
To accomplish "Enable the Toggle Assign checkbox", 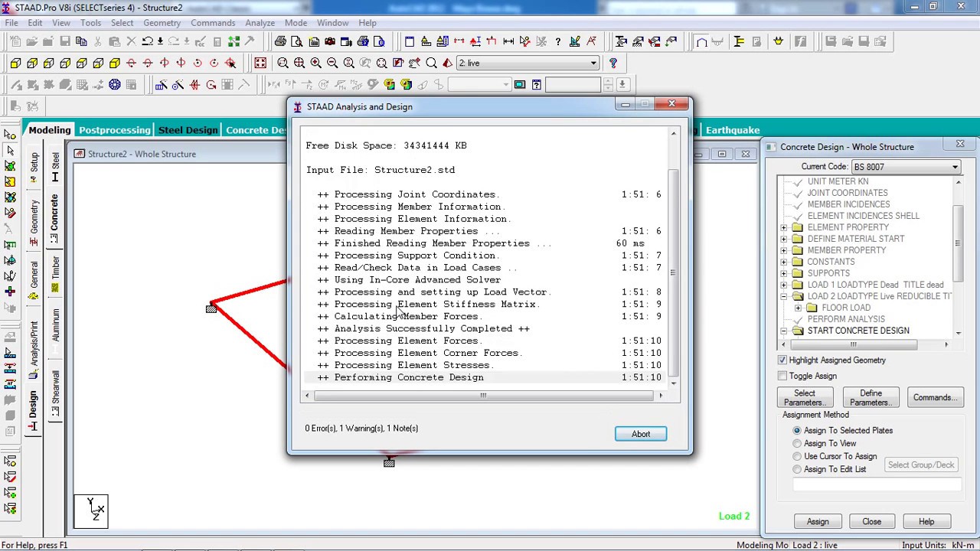I will click(x=782, y=376).
